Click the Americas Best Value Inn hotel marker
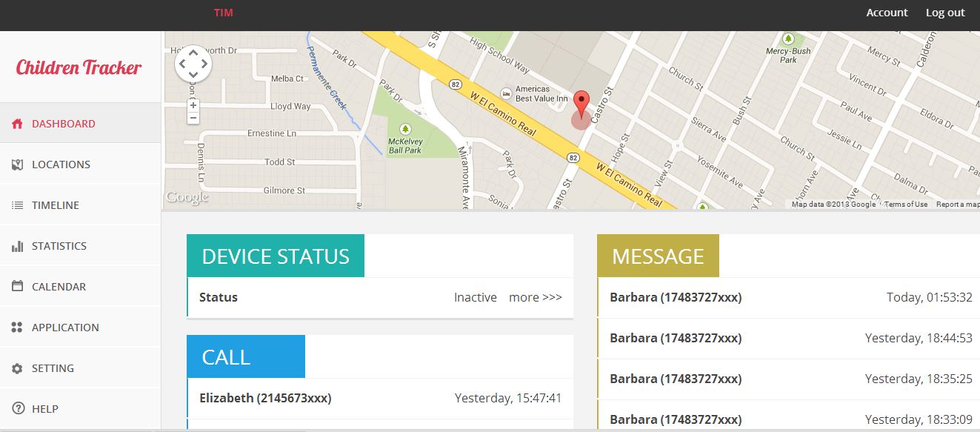Screen dimensions: 980x432 coord(506,93)
